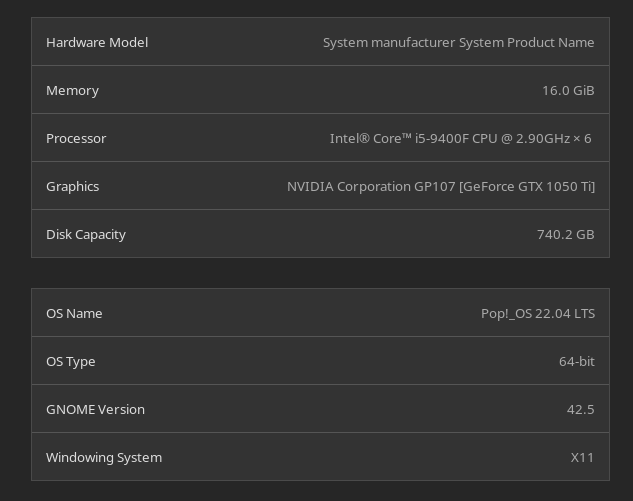Click the Graphics label
This screenshot has width=633, height=501.
tap(72, 186)
